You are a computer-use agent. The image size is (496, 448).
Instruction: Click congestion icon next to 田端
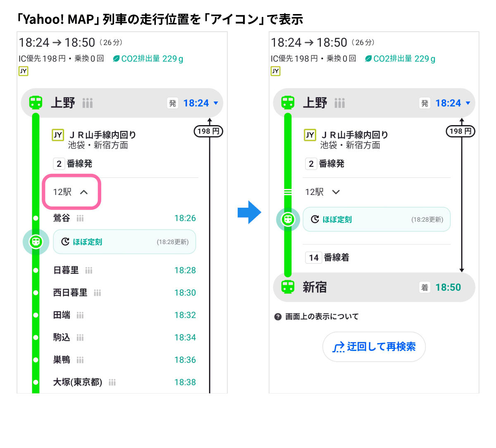pyautogui.click(x=80, y=315)
